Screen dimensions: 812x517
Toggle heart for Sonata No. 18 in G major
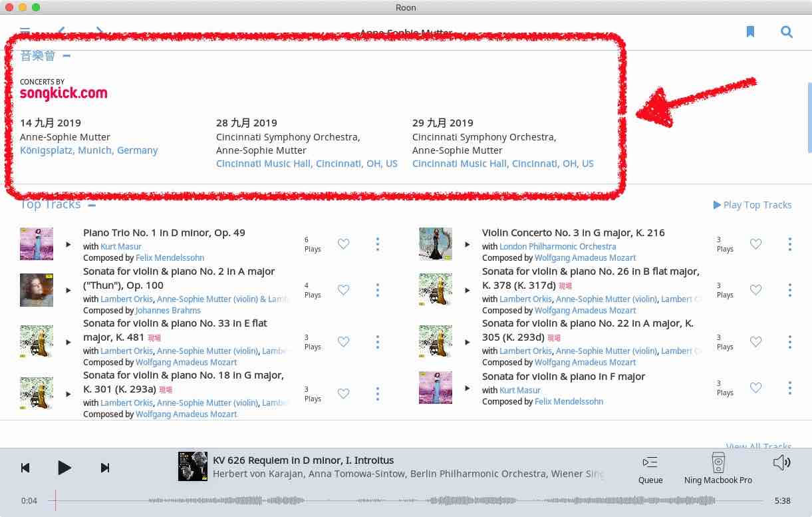[343, 394]
